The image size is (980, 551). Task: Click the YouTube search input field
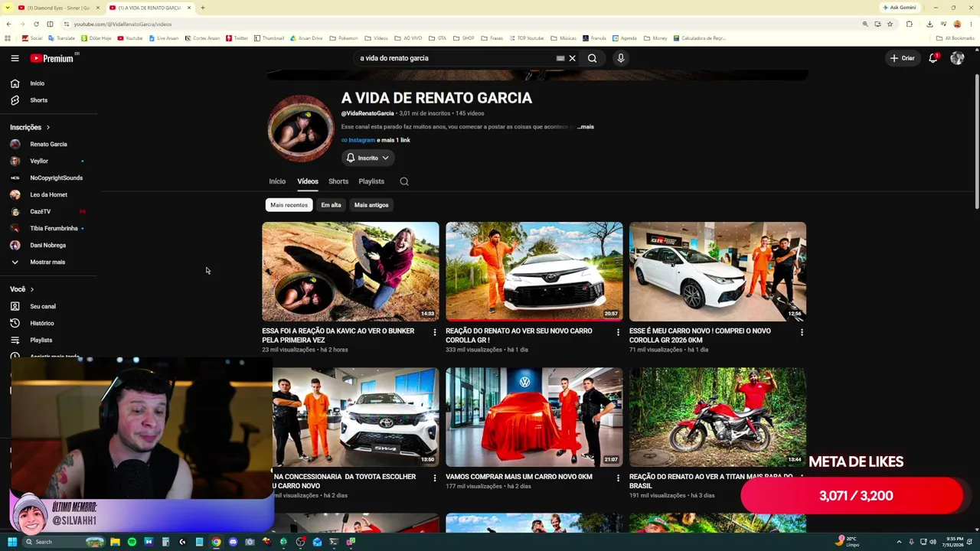(456, 58)
